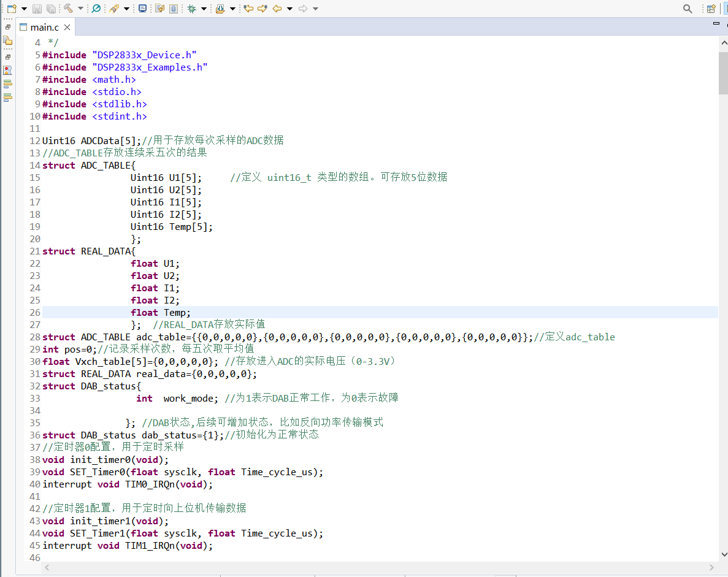This screenshot has height=577, width=728.
Task: Click the right arrow of horizontal scrollbar
Action: tap(712, 568)
